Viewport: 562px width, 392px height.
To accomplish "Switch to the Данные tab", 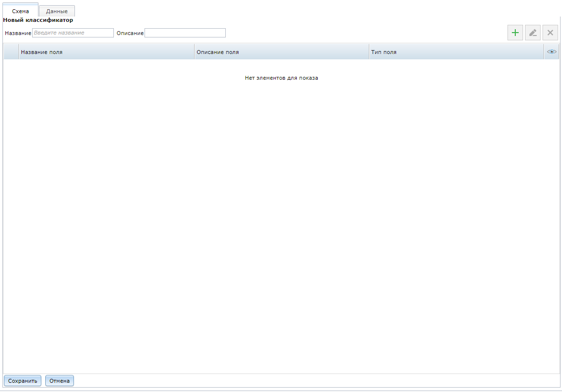I will tap(56, 10).
